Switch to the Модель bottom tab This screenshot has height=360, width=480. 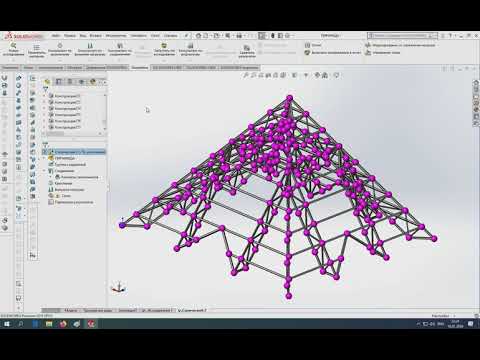coord(70,310)
